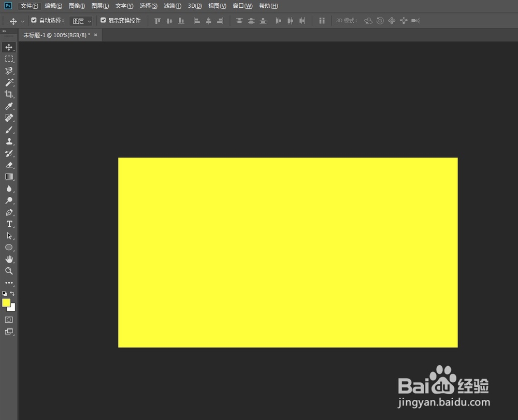Align top edges in options bar
Viewport: 518px width, 420px height.
click(x=157, y=21)
